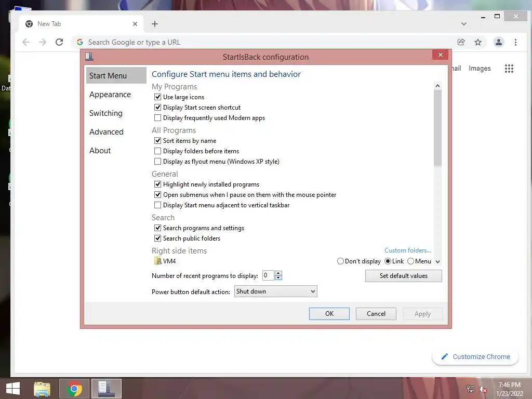Open Chrome tab search chevron
Viewport: 532px width, 399px height.
pyautogui.click(x=464, y=24)
